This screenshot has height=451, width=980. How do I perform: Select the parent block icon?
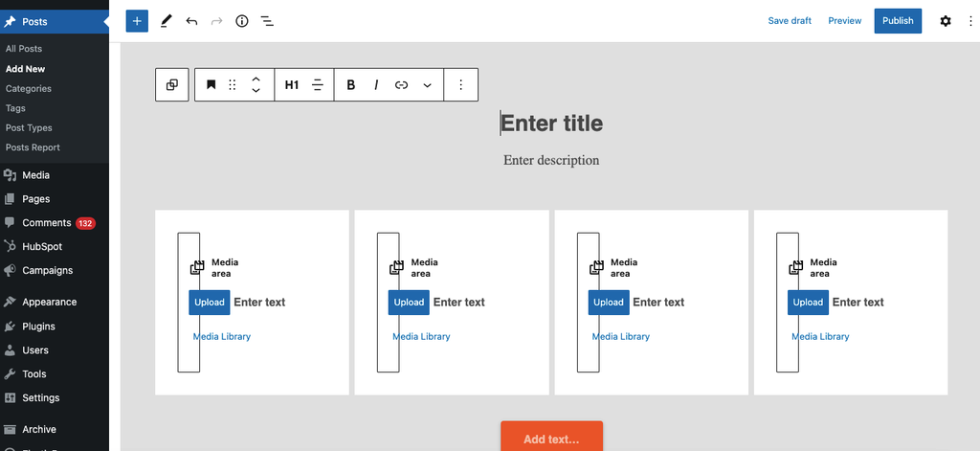click(x=172, y=85)
